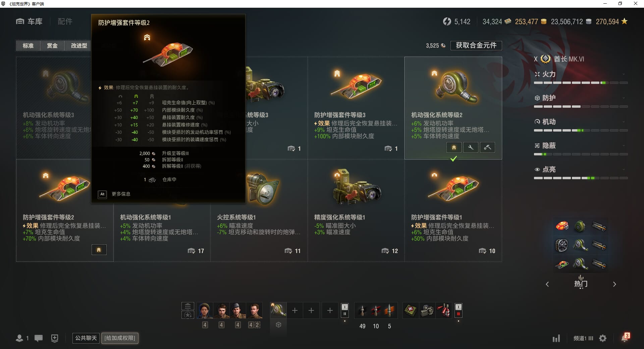Switch to the 赏金 equipment tab
644x349 pixels.
tap(52, 46)
